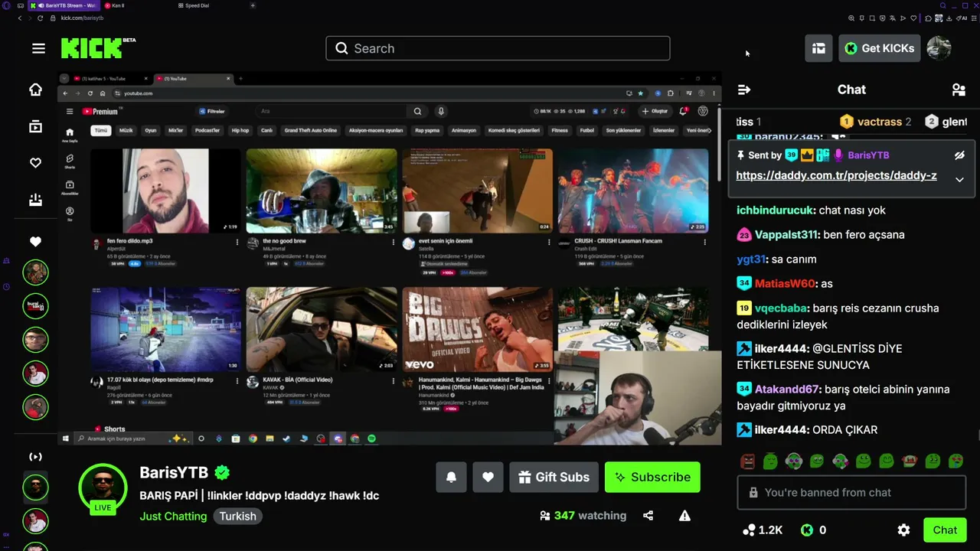
Task: Click the green Chat send button
Action: 945,530
